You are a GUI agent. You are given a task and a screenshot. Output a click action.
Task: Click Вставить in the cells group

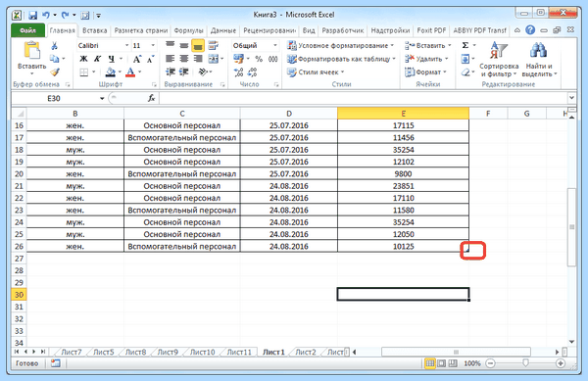click(x=427, y=45)
